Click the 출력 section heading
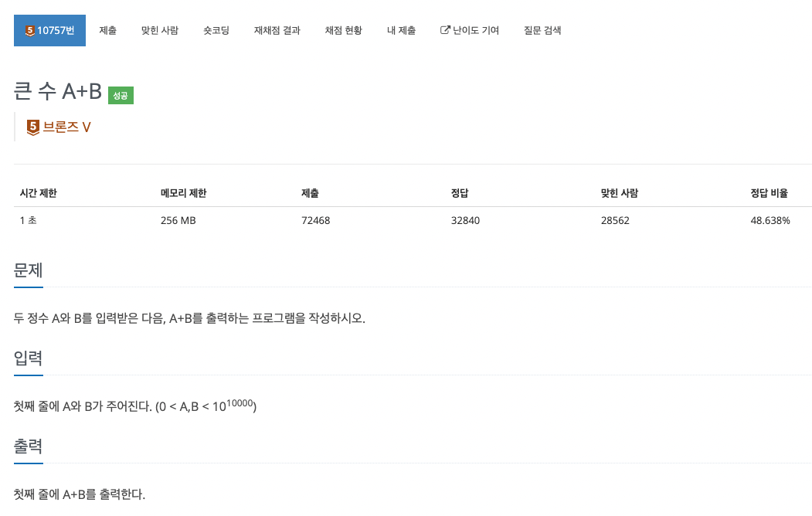This screenshot has width=812, height=516. [x=28, y=446]
